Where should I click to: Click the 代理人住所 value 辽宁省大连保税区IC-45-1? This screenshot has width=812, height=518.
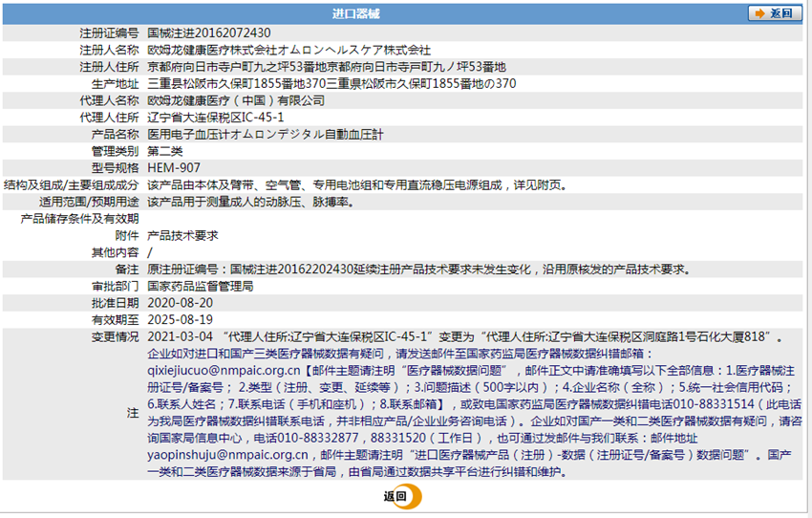(216, 118)
